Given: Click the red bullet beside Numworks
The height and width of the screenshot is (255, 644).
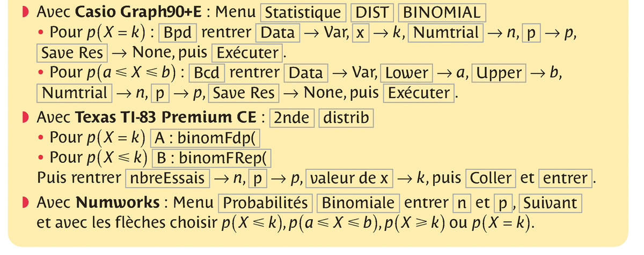Looking at the screenshot, I should (x=25, y=204).
